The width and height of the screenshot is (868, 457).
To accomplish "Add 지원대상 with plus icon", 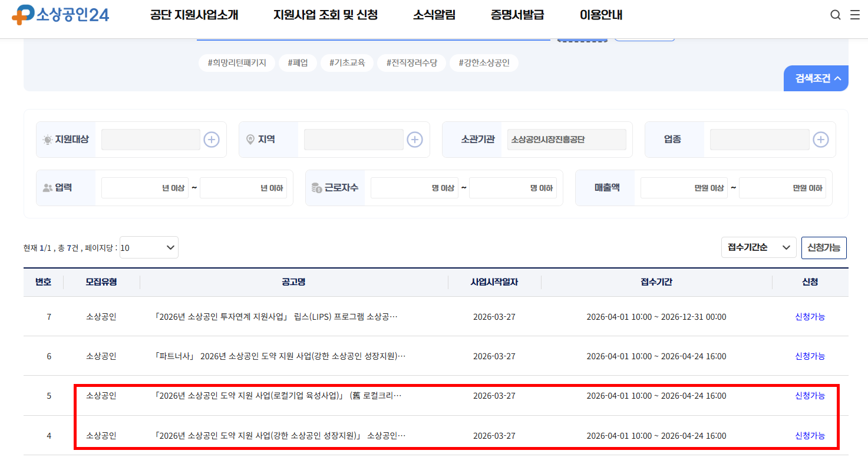I will [212, 140].
